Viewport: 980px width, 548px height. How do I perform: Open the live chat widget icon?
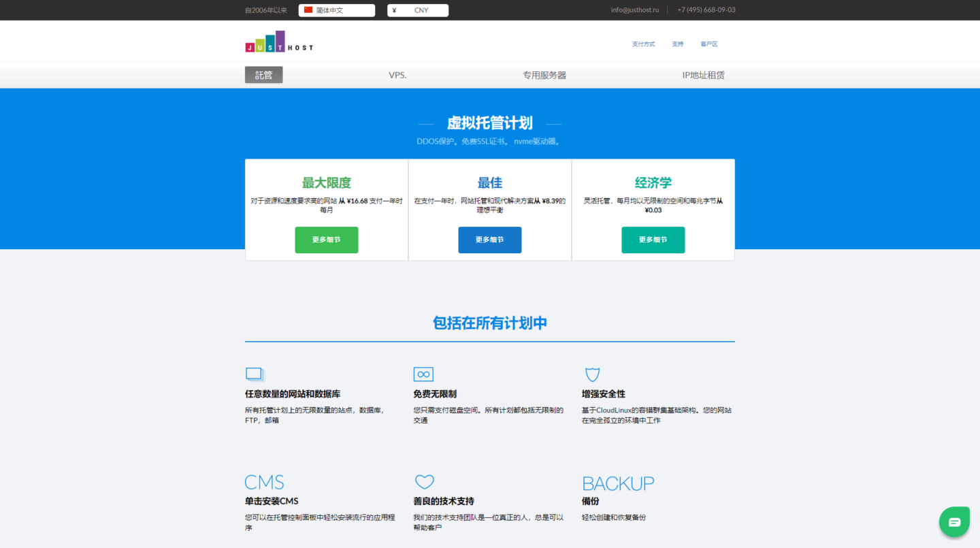coord(954,522)
